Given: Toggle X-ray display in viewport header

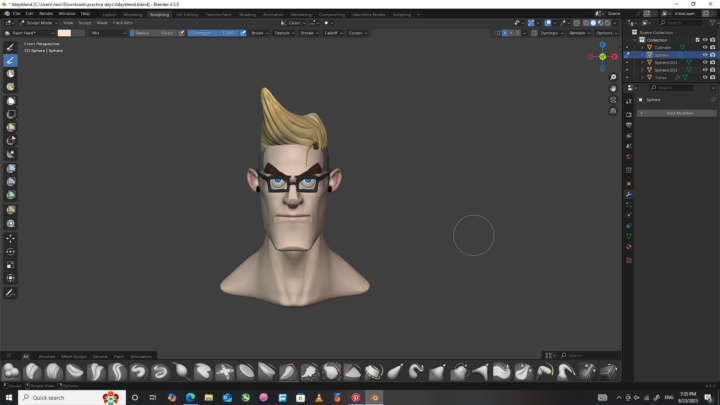Looking at the screenshot, I should (x=577, y=23).
